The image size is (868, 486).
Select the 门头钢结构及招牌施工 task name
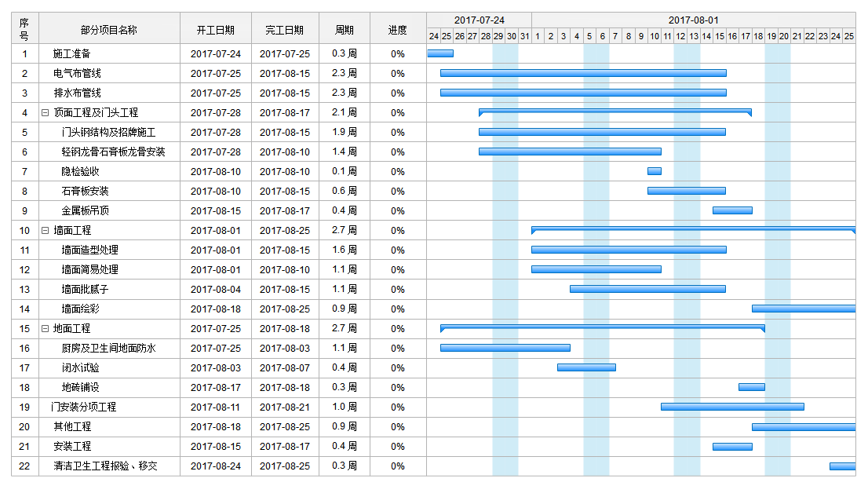[108, 132]
